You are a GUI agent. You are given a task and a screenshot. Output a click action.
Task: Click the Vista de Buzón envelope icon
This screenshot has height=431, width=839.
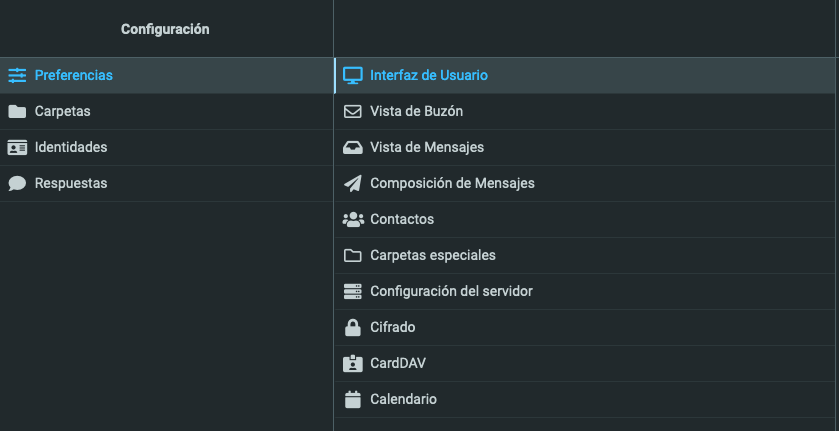point(353,111)
